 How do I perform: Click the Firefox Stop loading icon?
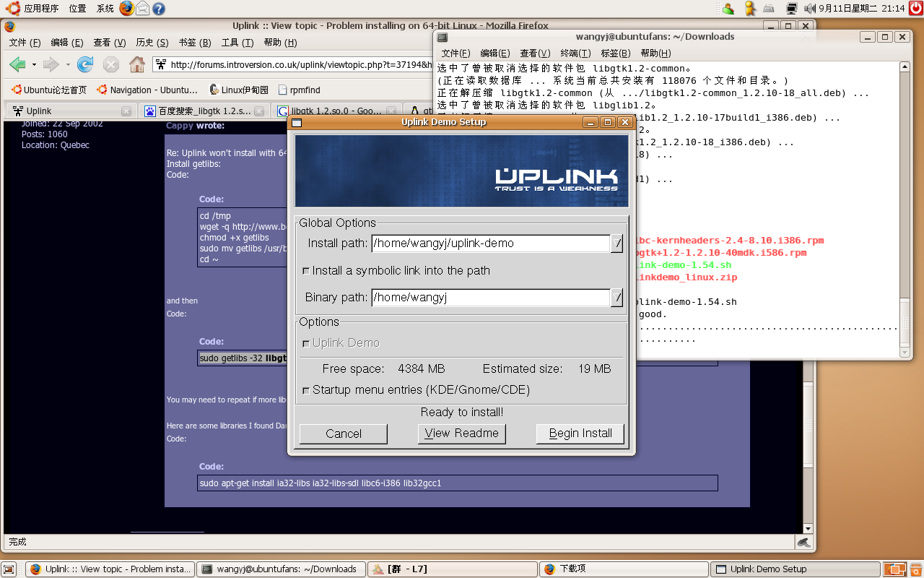pyautogui.click(x=110, y=65)
